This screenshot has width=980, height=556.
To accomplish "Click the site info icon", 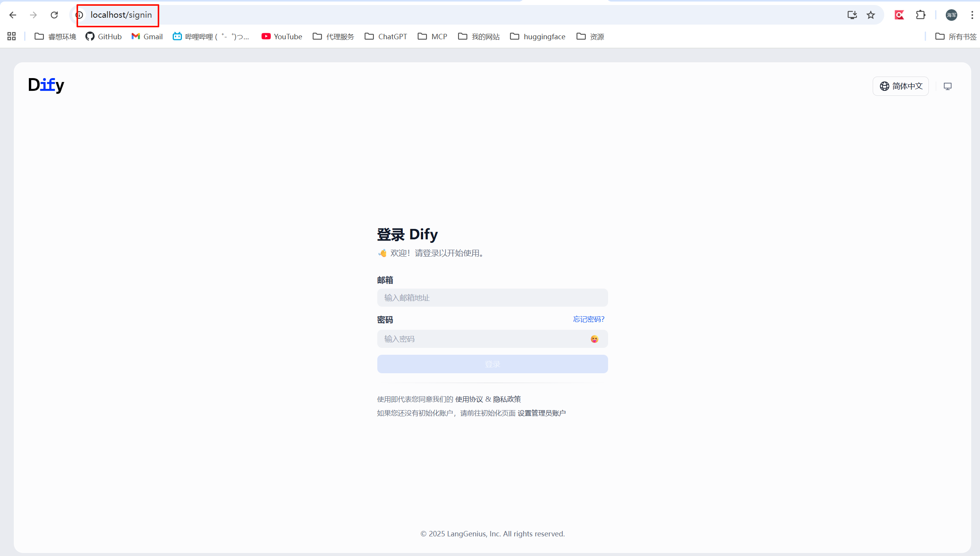I will (x=80, y=15).
